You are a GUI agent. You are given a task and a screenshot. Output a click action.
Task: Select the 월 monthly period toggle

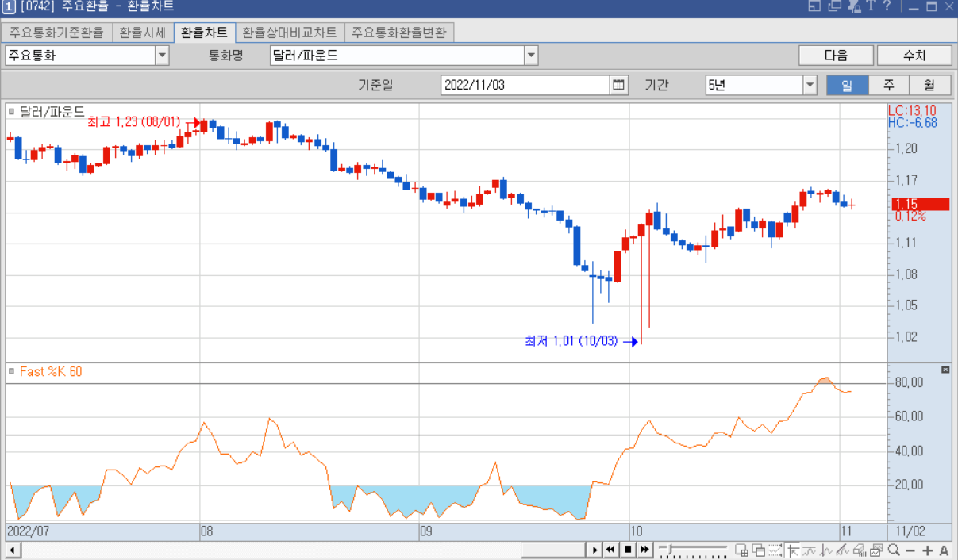(930, 85)
